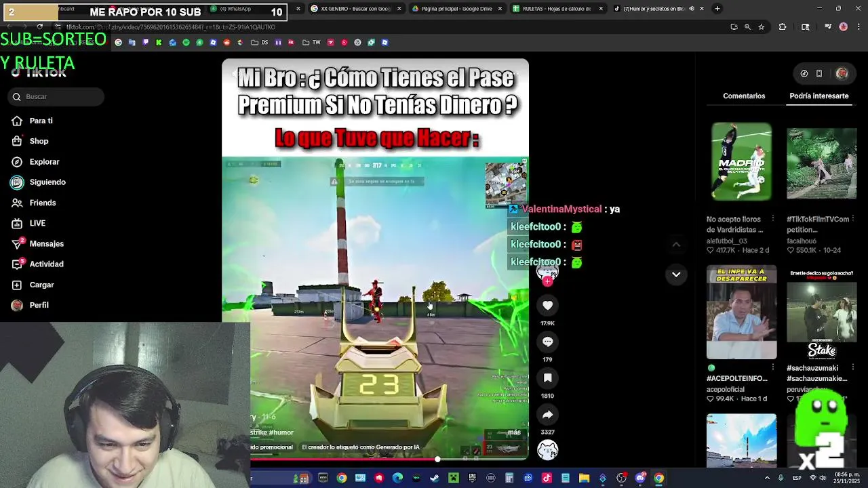
Task: Follow the creator with the red plus badge
Action: click(548, 281)
